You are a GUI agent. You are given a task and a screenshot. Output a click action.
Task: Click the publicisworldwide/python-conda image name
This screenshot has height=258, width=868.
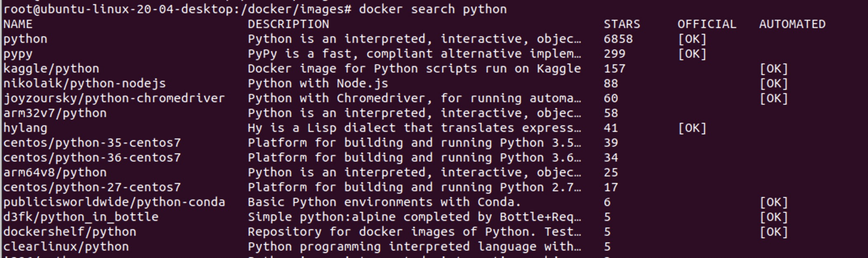coord(114,202)
